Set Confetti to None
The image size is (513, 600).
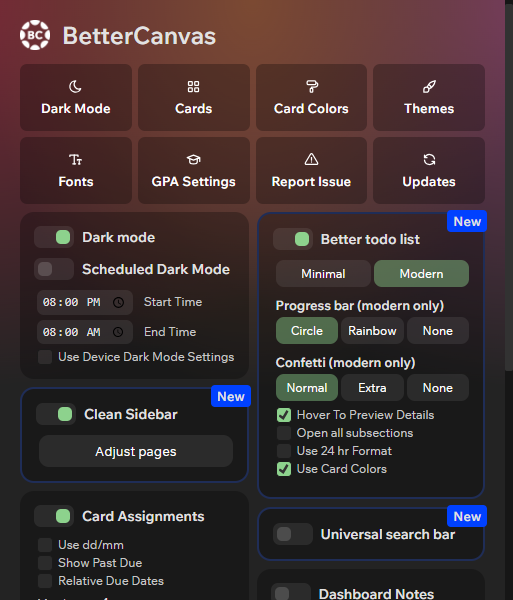438,388
